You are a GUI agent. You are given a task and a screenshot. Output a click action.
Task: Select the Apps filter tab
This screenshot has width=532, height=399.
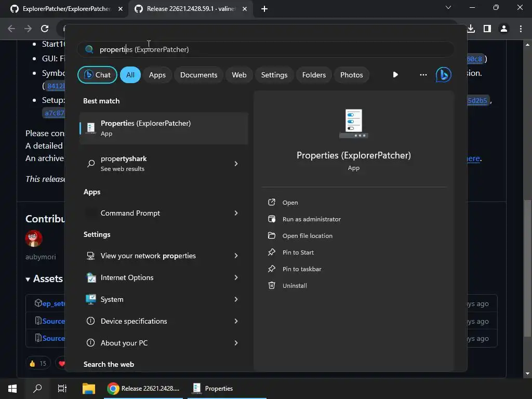coord(157,75)
